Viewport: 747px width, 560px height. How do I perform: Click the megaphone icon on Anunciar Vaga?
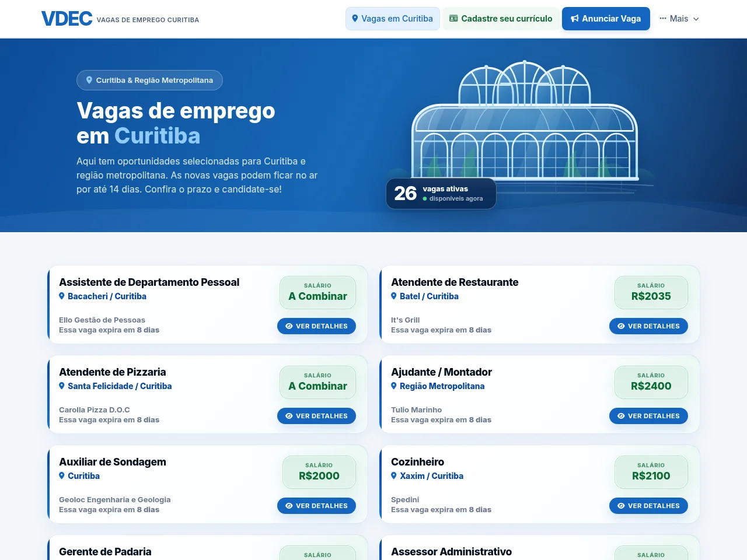(575, 19)
